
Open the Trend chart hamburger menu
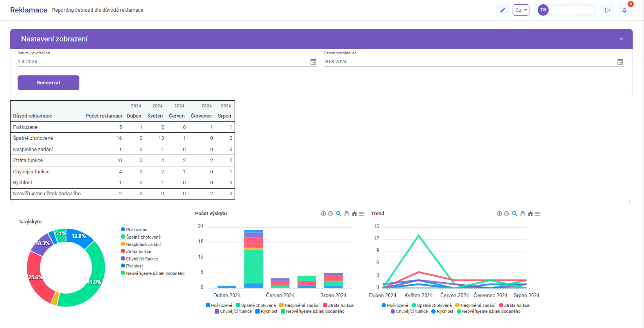tap(538, 214)
